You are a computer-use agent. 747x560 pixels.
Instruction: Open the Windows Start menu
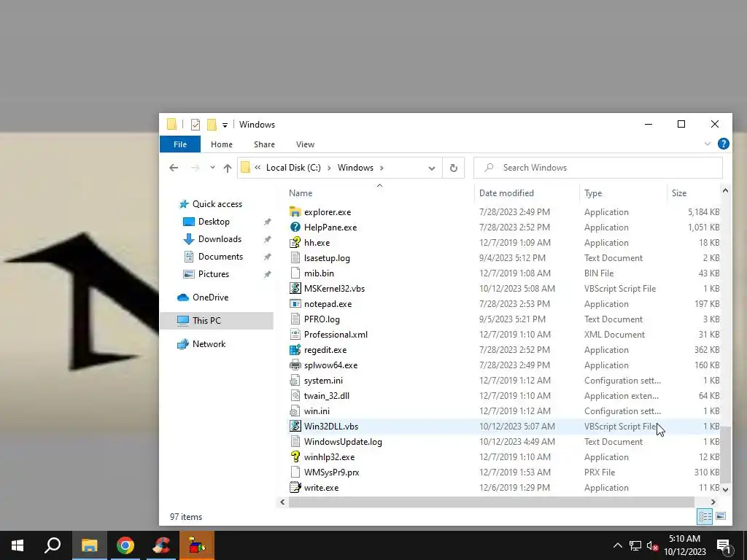click(18, 545)
